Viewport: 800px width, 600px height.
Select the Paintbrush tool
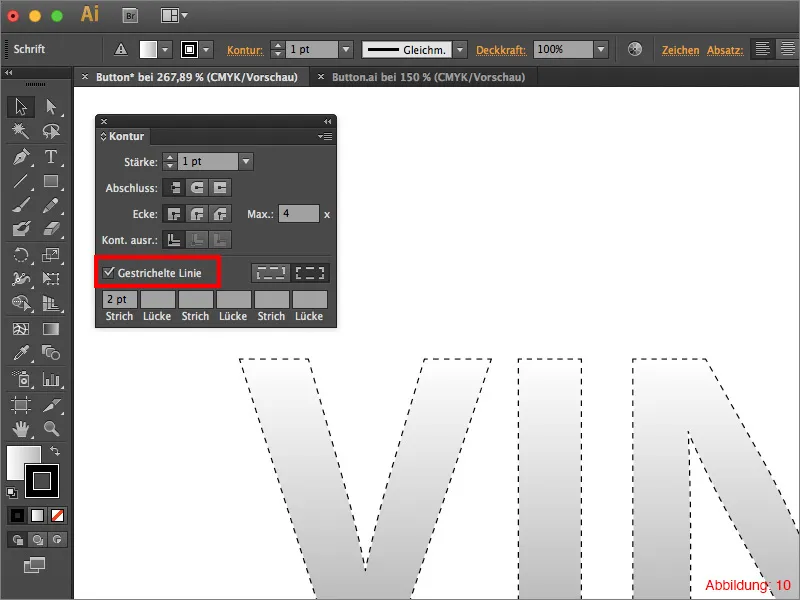point(21,205)
